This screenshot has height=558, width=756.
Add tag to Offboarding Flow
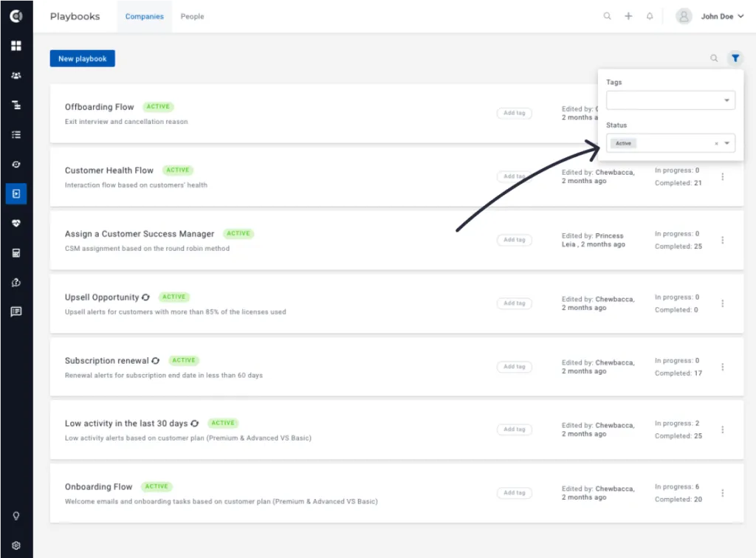click(x=514, y=113)
